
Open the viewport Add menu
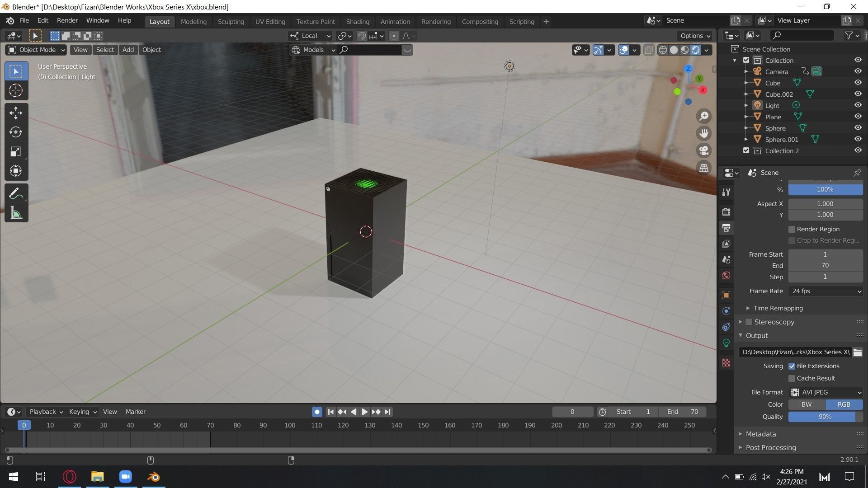tap(128, 50)
